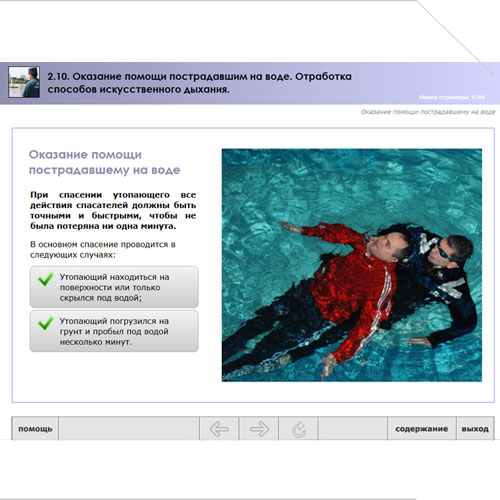Select the 'на поверхности' case box

point(114,287)
